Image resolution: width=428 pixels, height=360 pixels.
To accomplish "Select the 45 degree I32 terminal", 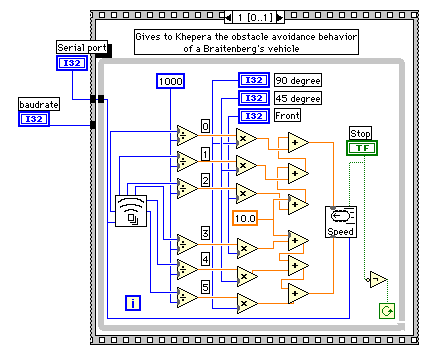I will (254, 98).
